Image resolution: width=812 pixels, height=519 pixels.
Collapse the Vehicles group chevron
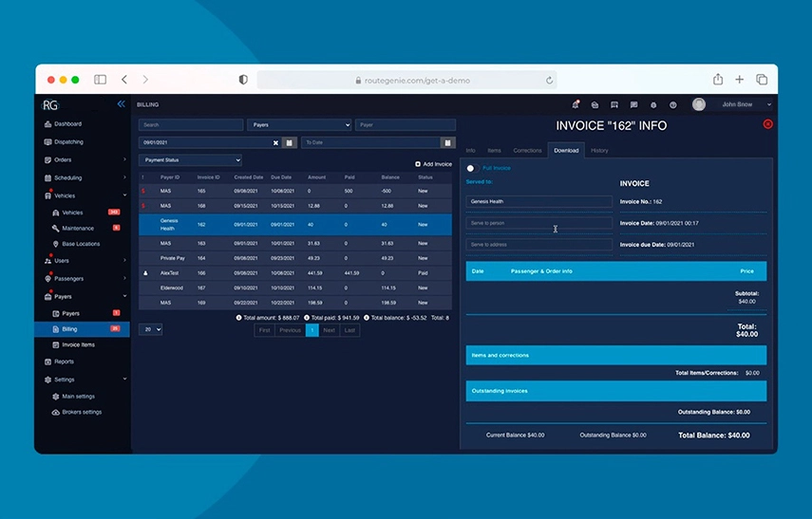tap(124, 195)
